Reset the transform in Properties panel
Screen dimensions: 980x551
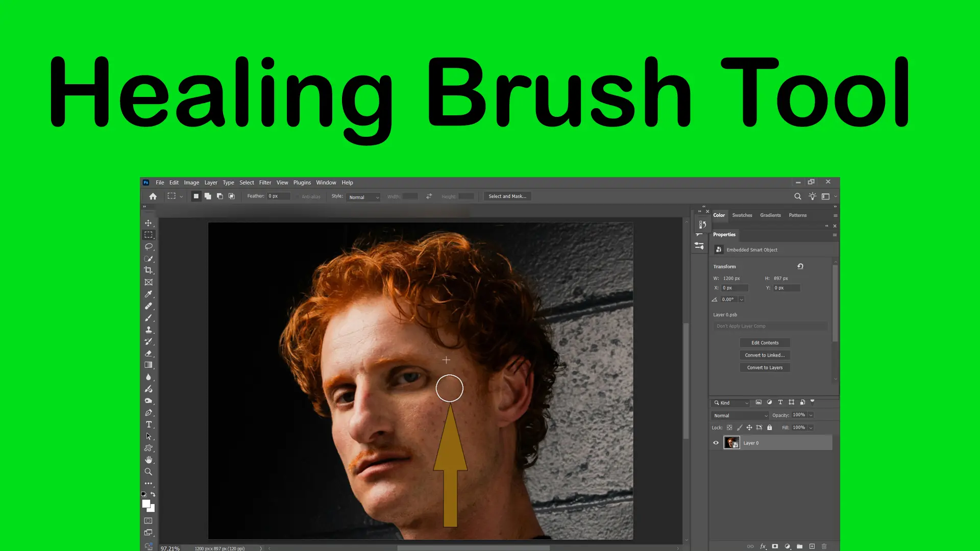tap(800, 266)
